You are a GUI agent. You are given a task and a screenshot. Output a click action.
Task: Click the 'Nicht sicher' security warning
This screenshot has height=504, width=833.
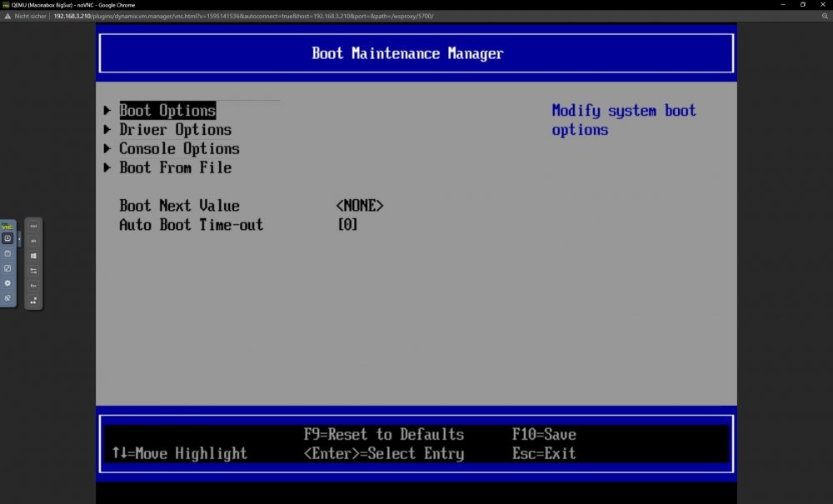point(26,17)
